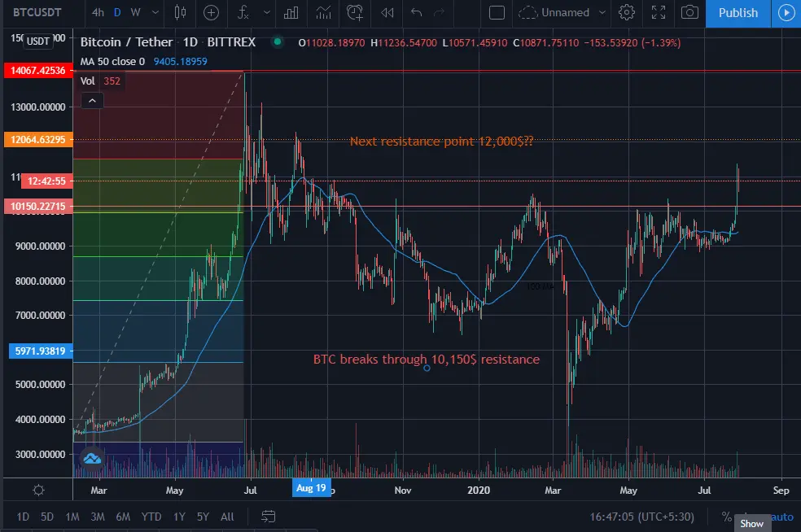Click the go to date calendar icon
The height and width of the screenshot is (532, 801).
[x=268, y=517]
